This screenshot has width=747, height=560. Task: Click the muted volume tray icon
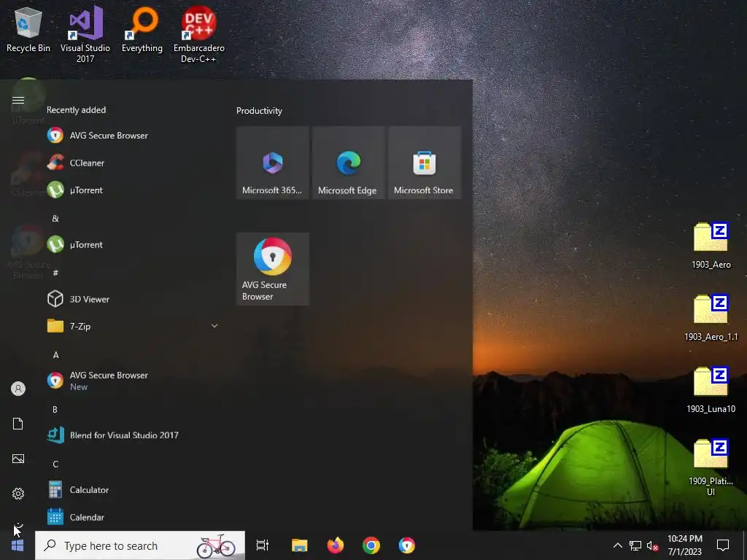pyautogui.click(x=652, y=545)
